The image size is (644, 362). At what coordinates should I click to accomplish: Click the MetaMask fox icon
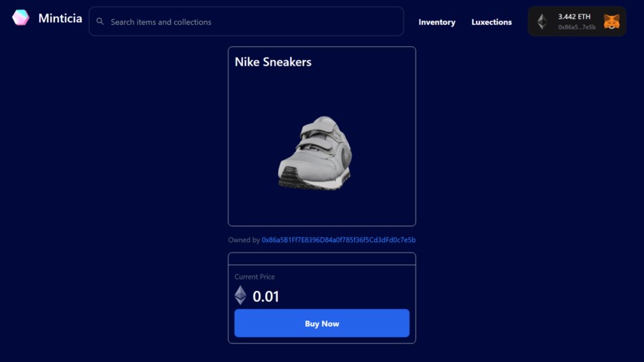(611, 22)
